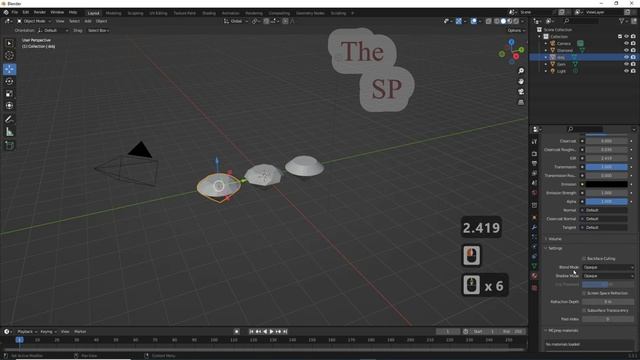
Task: Open the Tool properties tab
Action: coord(534,142)
